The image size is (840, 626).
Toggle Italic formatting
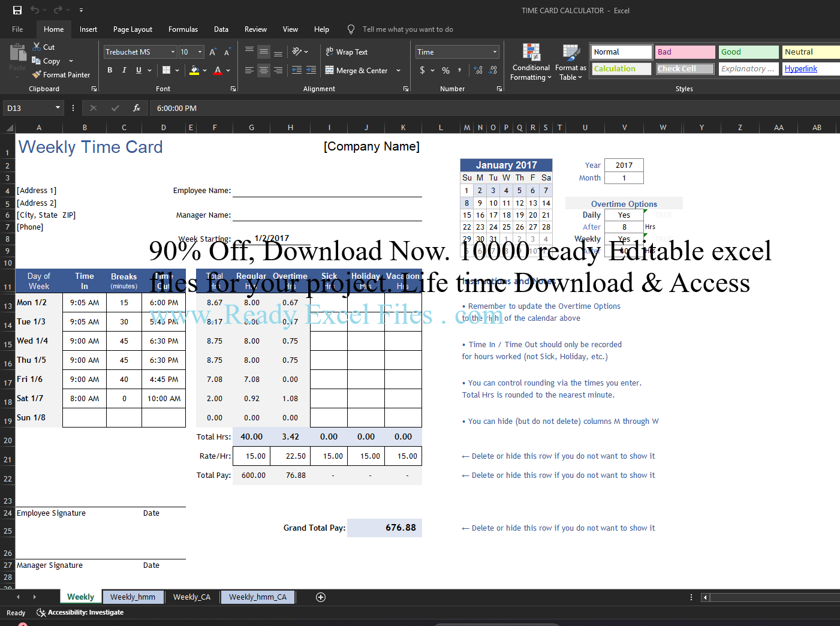pyautogui.click(x=124, y=70)
